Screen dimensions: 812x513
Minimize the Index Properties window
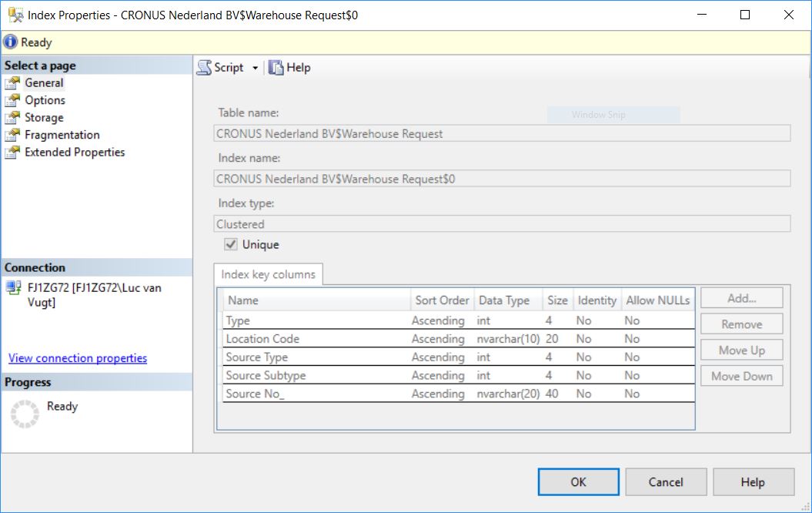click(x=702, y=15)
